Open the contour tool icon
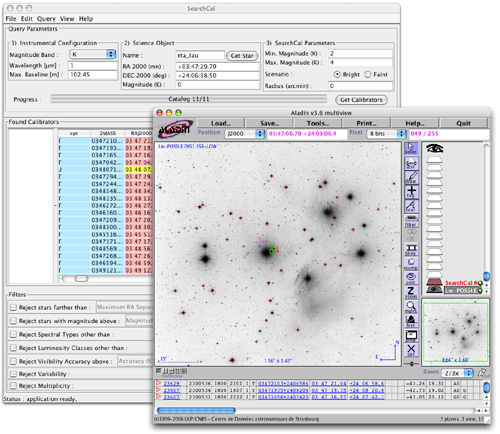 click(x=411, y=278)
